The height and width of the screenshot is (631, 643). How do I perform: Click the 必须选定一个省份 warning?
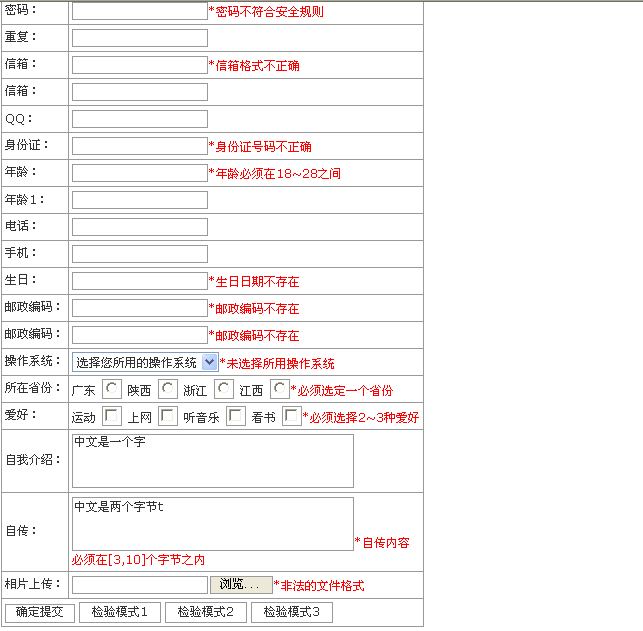pyautogui.click(x=342, y=390)
